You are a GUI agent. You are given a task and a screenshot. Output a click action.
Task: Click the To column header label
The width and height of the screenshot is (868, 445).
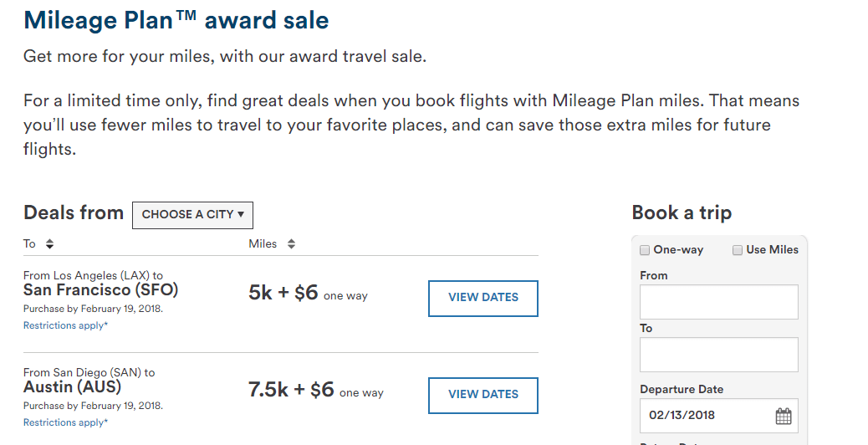(x=29, y=243)
